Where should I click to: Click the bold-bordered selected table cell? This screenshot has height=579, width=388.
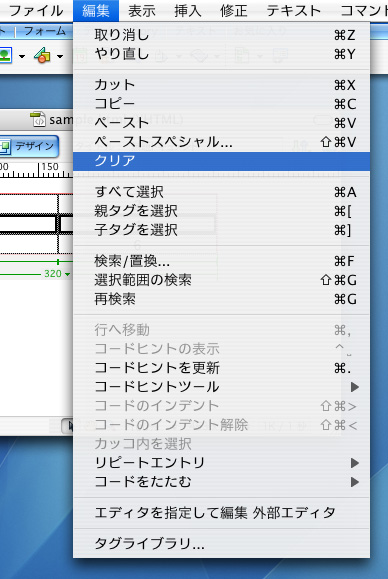pyautogui.click(x=28, y=224)
